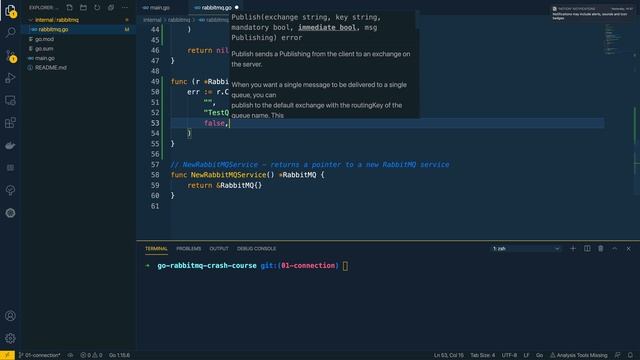Click LF line ending in status bar
Viewport: 640px width, 360px height.
(526, 355)
